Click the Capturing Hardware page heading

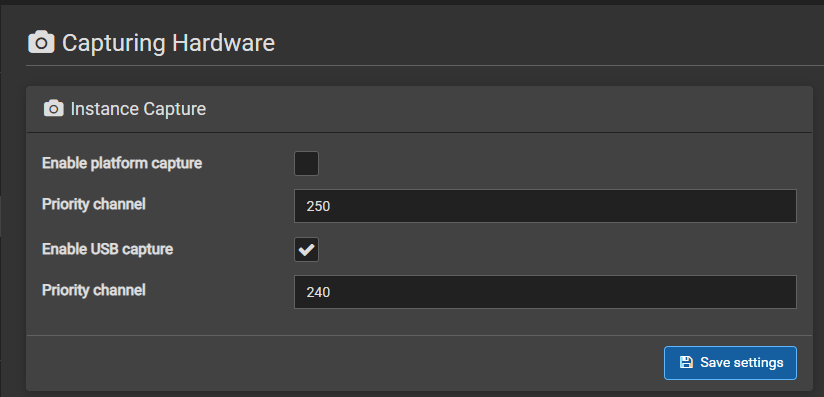pyautogui.click(x=168, y=43)
